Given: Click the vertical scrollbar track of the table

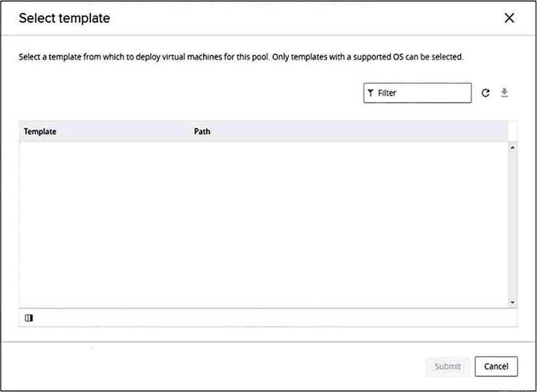Looking at the screenshot, I should click(x=513, y=221).
